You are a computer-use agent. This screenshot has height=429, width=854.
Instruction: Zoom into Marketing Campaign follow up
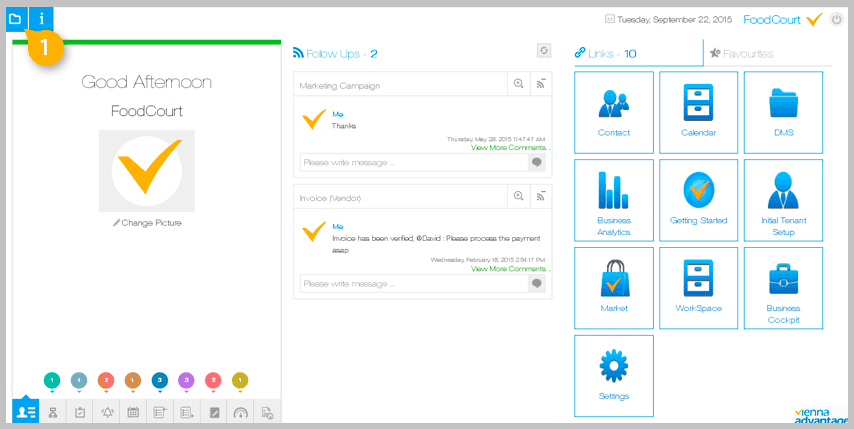(x=518, y=84)
